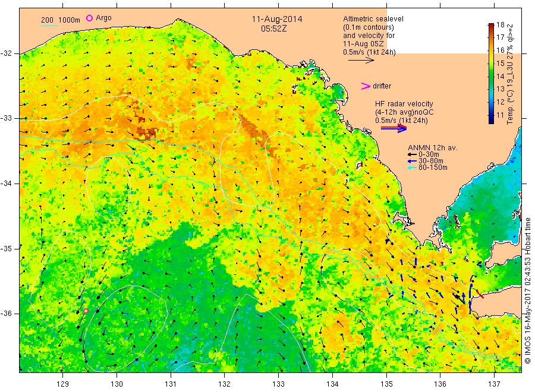Click longitude axis label 129
The width and height of the screenshot is (535, 392).
point(63,384)
